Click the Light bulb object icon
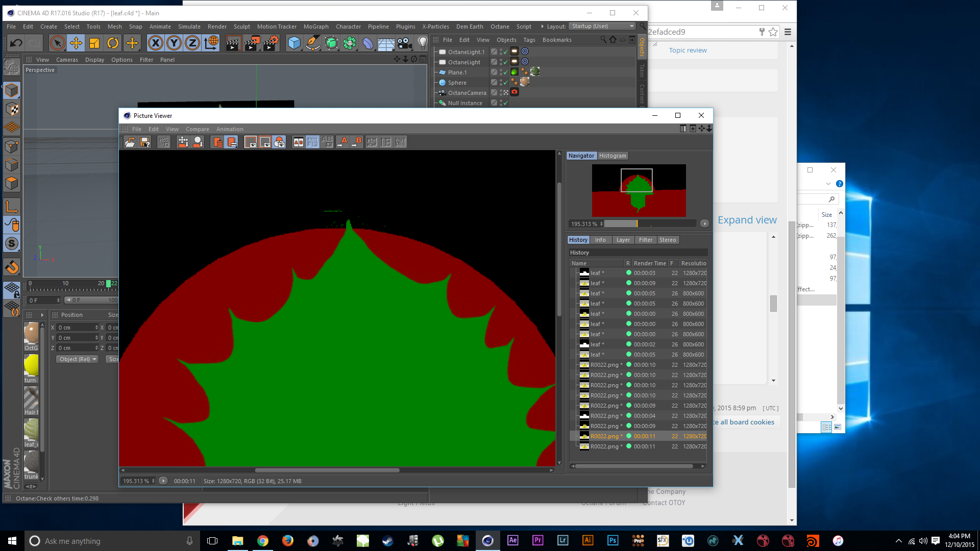 point(423,43)
